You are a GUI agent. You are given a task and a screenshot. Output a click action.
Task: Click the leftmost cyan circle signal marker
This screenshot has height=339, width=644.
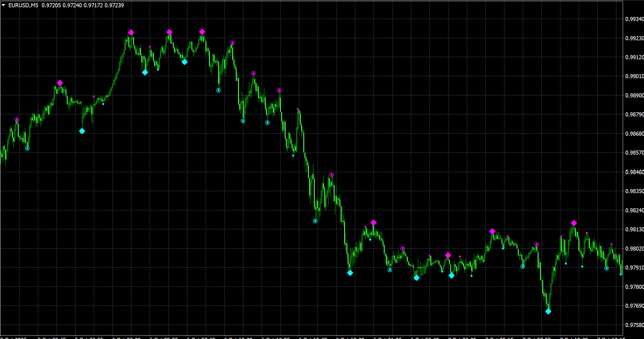tap(27, 148)
